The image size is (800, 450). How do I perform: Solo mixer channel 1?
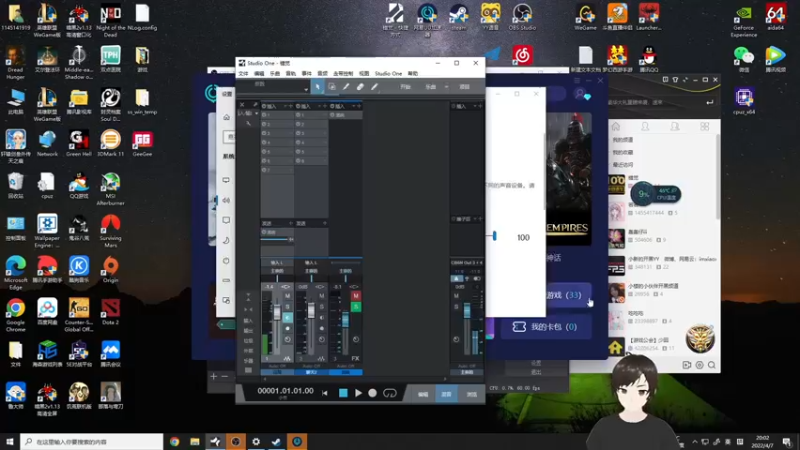pos(287,307)
